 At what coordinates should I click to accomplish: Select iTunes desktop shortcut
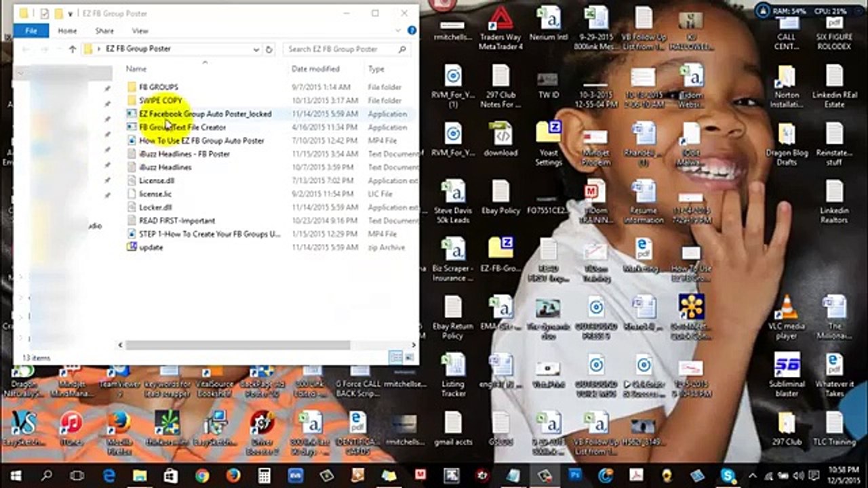[71, 428]
